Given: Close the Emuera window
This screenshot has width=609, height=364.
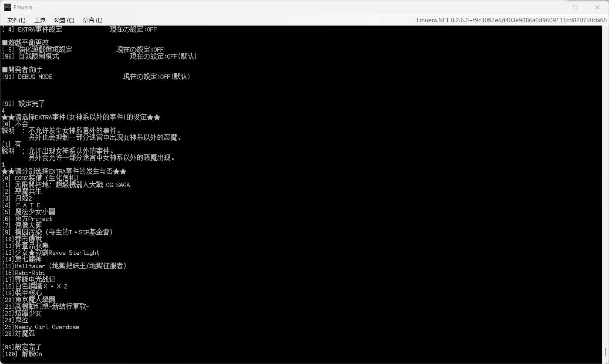Looking at the screenshot, I should pyautogui.click(x=597, y=7).
